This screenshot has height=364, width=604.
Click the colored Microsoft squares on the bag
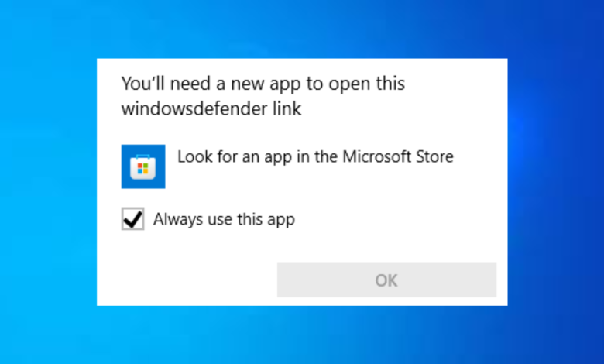point(143,169)
